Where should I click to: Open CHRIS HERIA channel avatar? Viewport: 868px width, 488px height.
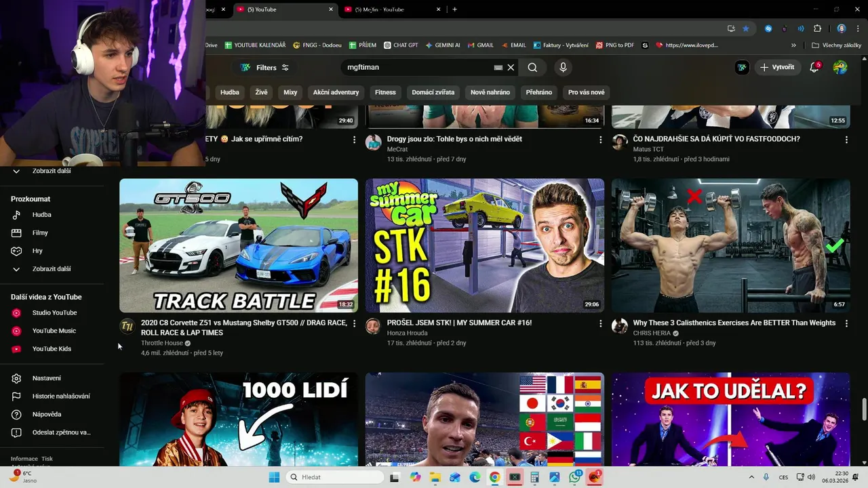(619, 326)
